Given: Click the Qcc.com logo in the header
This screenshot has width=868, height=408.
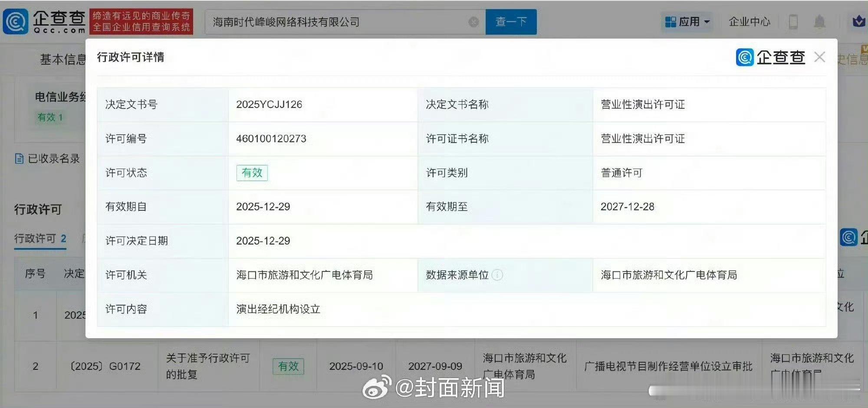Looking at the screenshot, I should 44,22.
